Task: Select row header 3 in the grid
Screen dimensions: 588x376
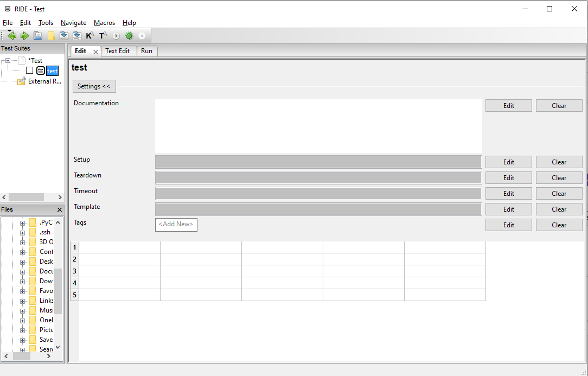Action: click(74, 271)
